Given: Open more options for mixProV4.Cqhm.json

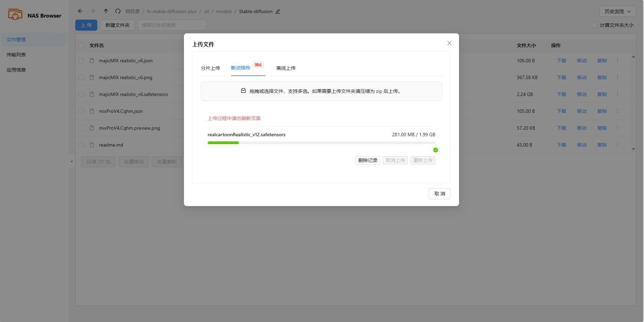Looking at the screenshot, I should pyautogui.click(x=618, y=111).
